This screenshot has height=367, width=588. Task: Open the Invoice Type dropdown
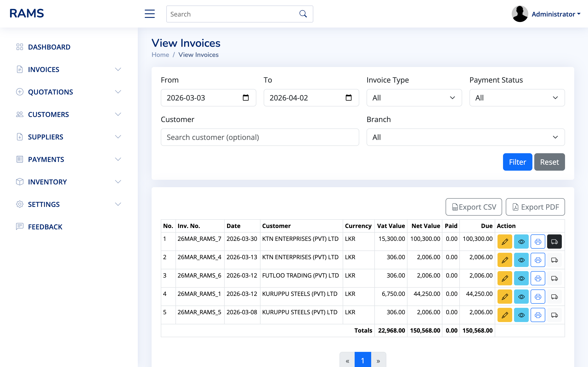(414, 97)
